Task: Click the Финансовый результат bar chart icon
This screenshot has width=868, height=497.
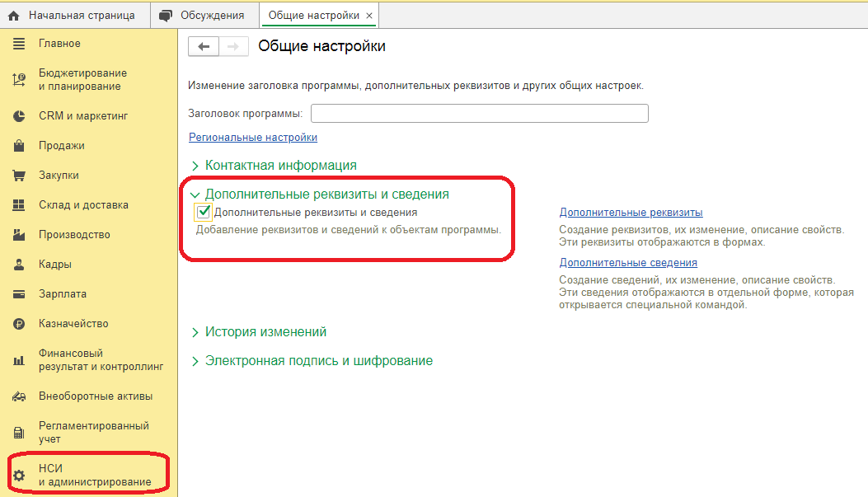Action: (x=19, y=360)
